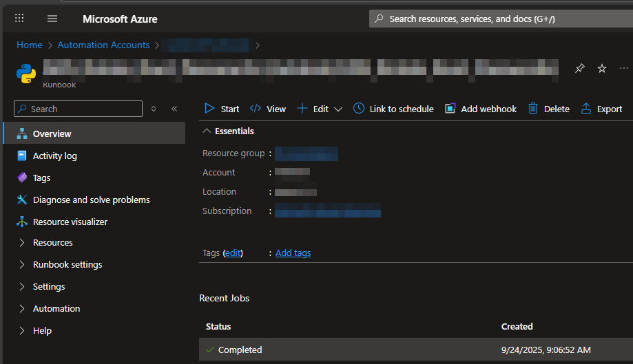Open the Automation Accounts breadcrumb

(x=103, y=45)
